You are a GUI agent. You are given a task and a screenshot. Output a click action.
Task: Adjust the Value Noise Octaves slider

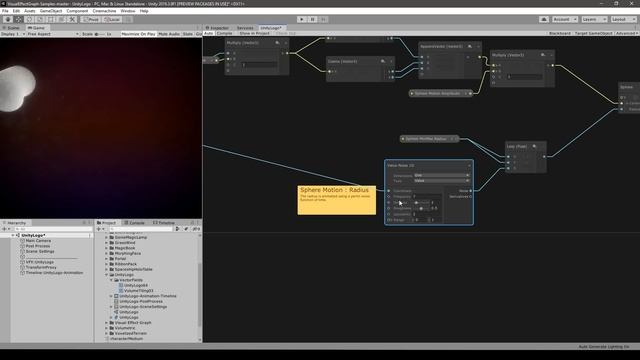422,202
